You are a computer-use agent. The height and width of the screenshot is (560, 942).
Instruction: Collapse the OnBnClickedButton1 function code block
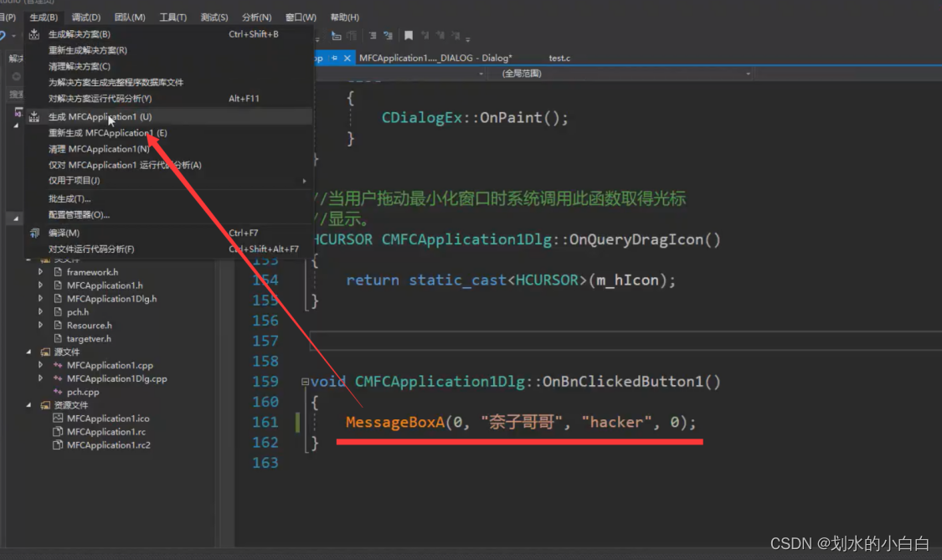click(305, 382)
